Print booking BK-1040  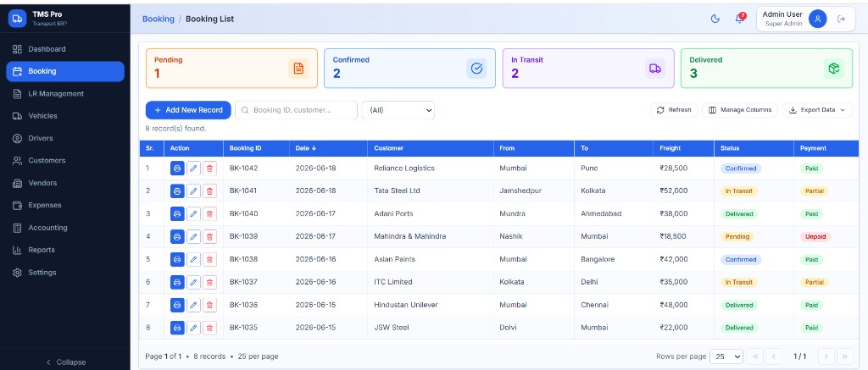pyautogui.click(x=177, y=213)
